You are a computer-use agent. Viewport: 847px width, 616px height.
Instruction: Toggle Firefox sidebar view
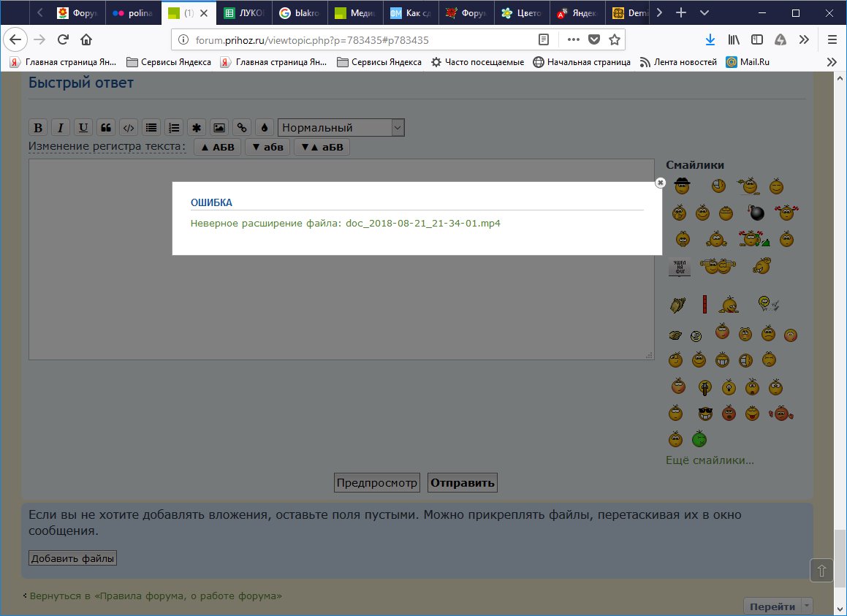point(757,39)
